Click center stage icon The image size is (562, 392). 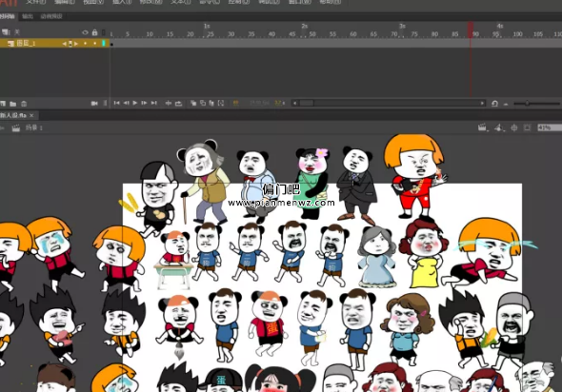(x=514, y=127)
